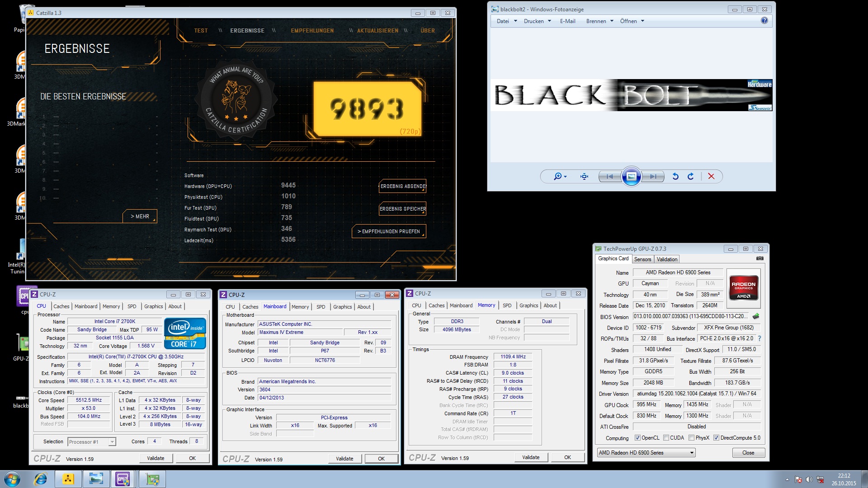Open the SPD tab in the Memory CPU-Z window
868x488 pixels.
coord(507,305)
